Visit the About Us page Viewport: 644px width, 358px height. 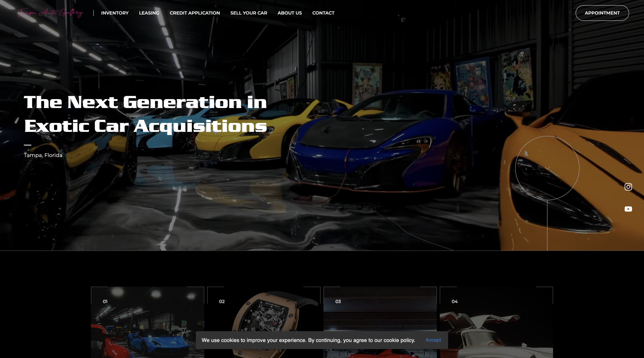pos(290,13)
